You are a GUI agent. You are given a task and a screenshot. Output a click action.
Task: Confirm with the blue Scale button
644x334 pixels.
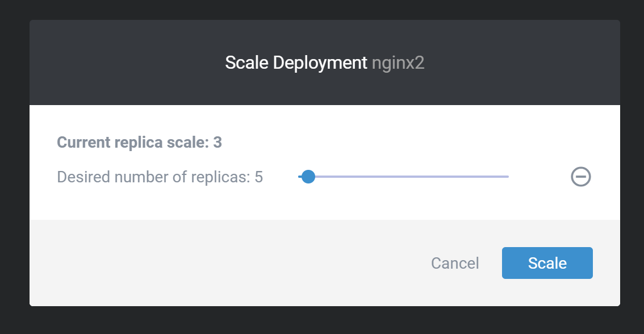(x=547, y=263)
